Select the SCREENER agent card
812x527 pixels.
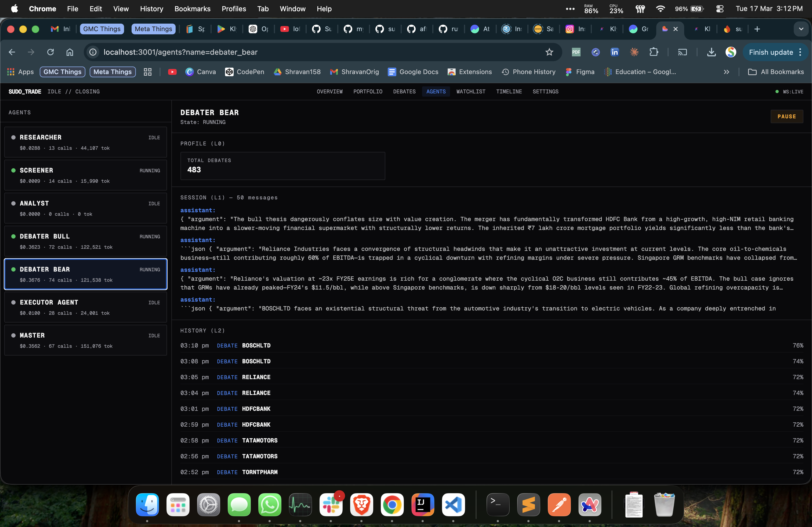tap(86, 175)
